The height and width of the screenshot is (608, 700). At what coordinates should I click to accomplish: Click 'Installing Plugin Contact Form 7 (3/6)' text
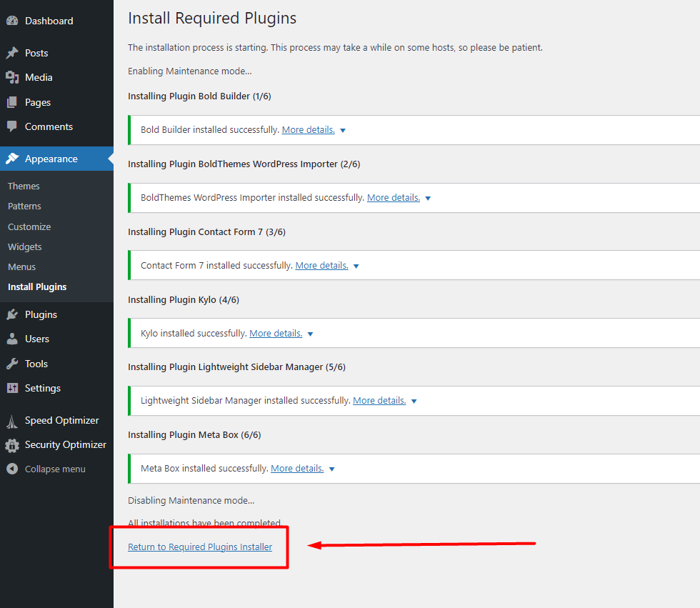[206, 232]
